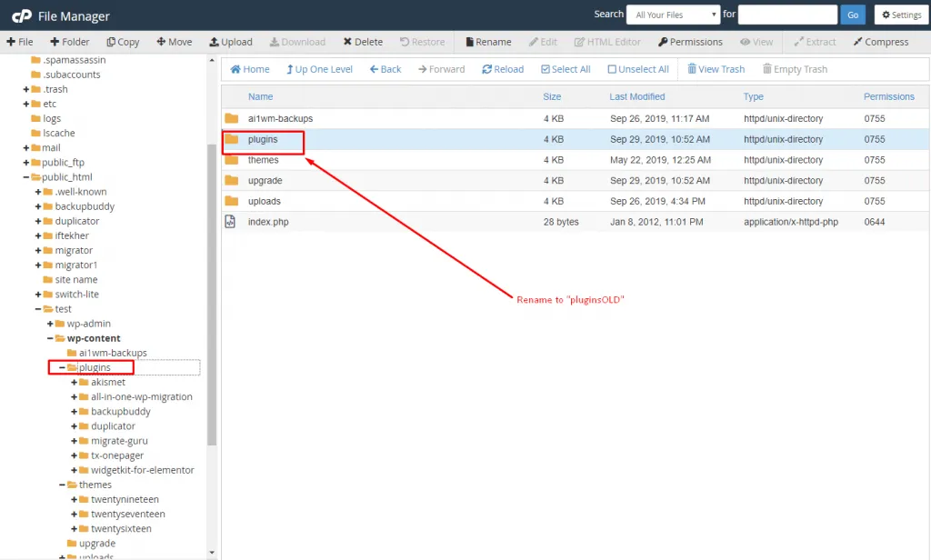This screenshot has width=931, height=560.
Task: Open Permissions for selected item
Action: pyautogui.click(x=690, y=42)
